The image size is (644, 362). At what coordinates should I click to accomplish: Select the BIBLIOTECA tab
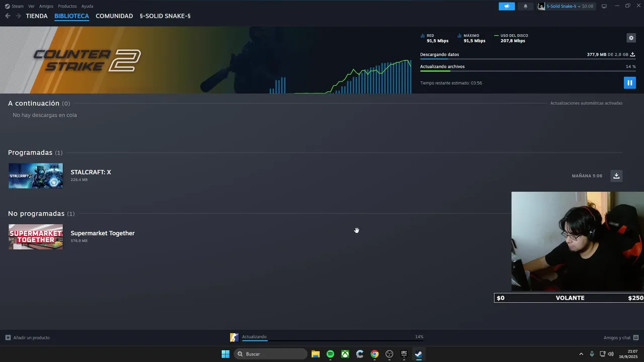[71, 16]
